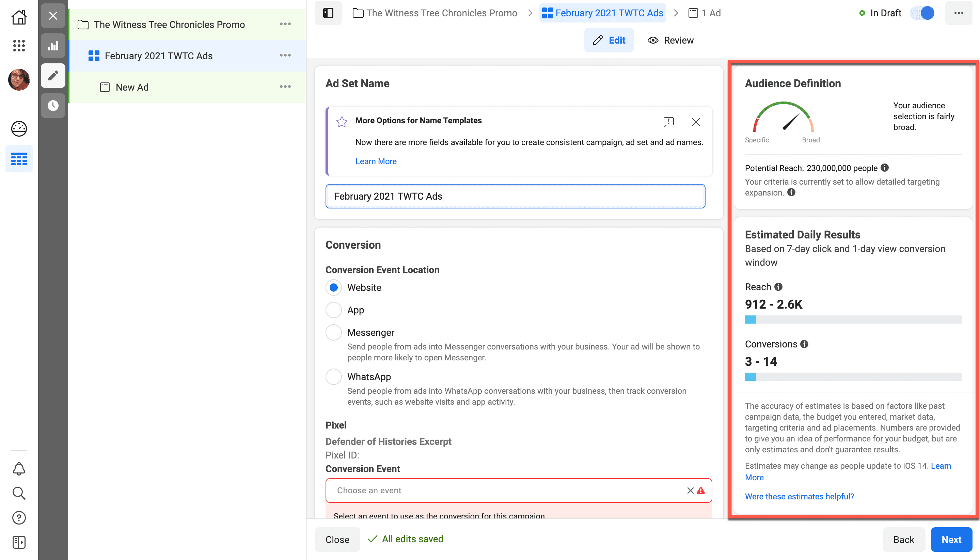Screen dimensions: 980x560
Task: Click the Potential Reach info icon
Action: 885,168
